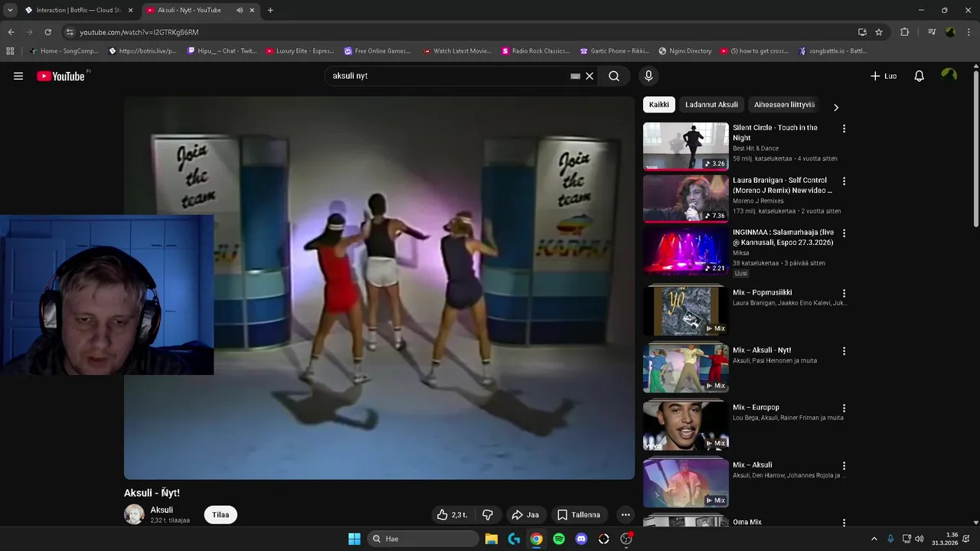Open Nginx Directory bookmark

click(684, 51)
